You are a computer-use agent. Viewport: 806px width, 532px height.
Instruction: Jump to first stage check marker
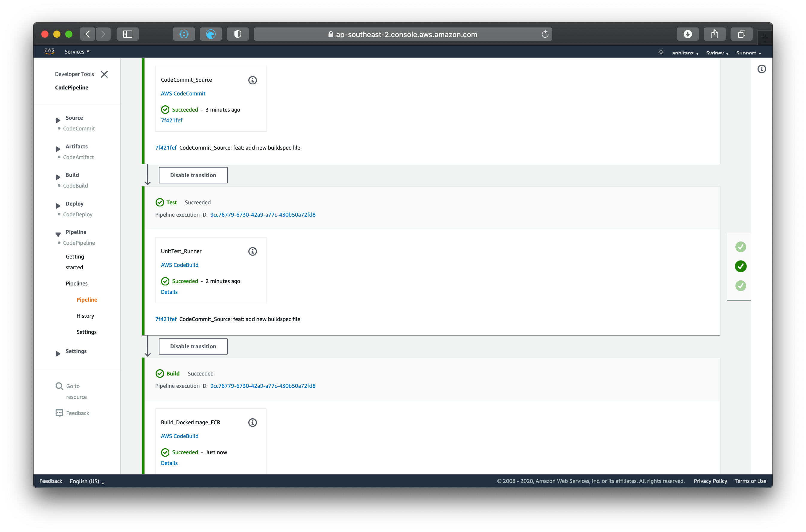[740, 247]
